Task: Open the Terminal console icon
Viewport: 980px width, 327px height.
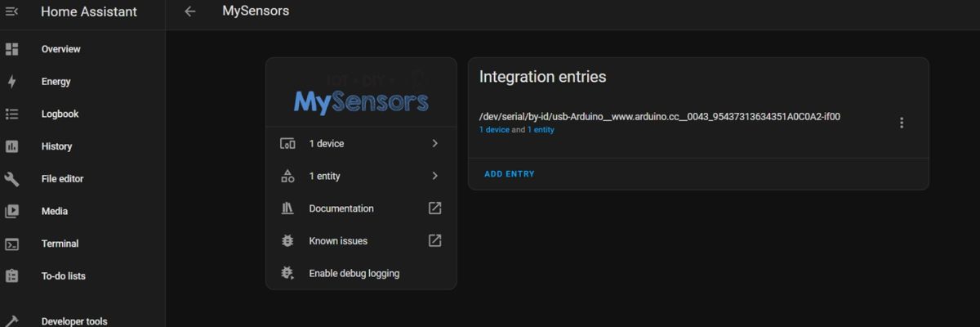Action: pos(12,244)
